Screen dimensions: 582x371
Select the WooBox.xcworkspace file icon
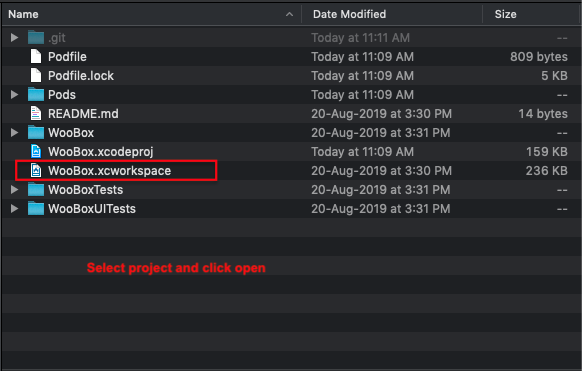[36, 171]
